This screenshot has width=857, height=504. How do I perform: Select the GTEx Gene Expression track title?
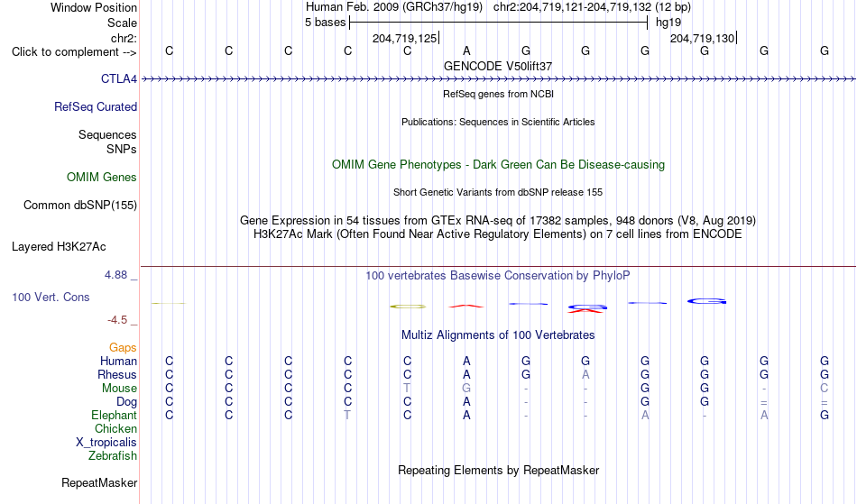pos(498,221)
